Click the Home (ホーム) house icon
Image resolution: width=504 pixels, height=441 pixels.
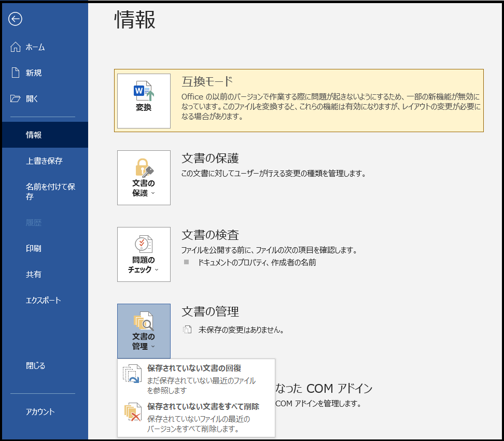[16, 47]
